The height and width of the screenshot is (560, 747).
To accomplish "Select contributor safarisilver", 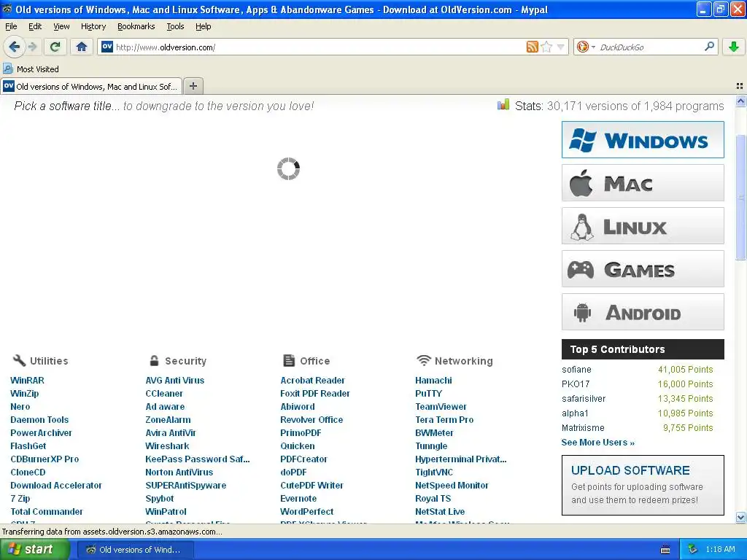I will click(584, 399).
